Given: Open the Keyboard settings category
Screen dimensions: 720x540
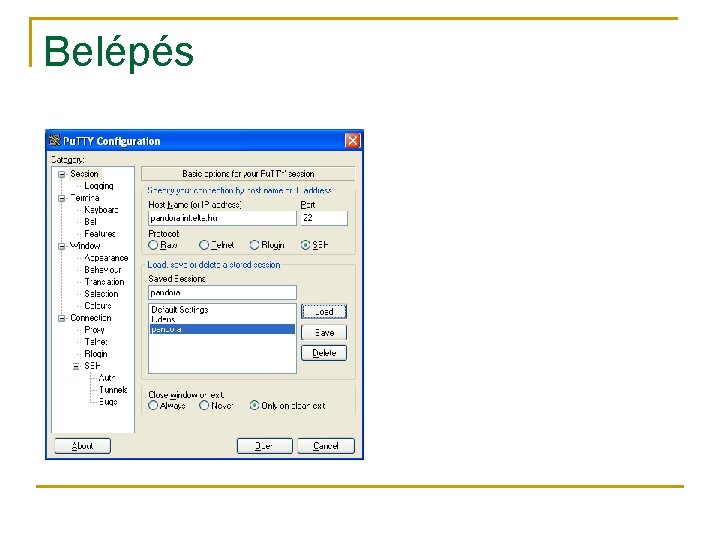Looking at the screenshot, I should 101,210.
